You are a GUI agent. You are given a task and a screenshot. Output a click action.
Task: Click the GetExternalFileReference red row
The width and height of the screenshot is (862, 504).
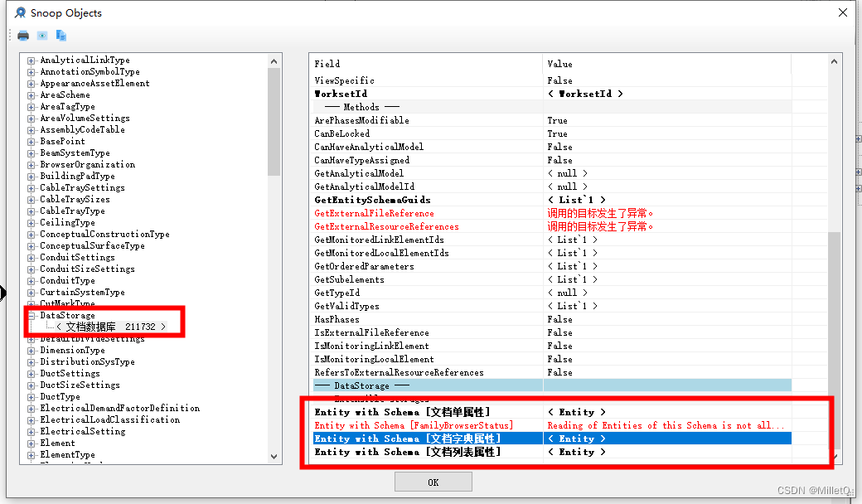coord(552,213)
